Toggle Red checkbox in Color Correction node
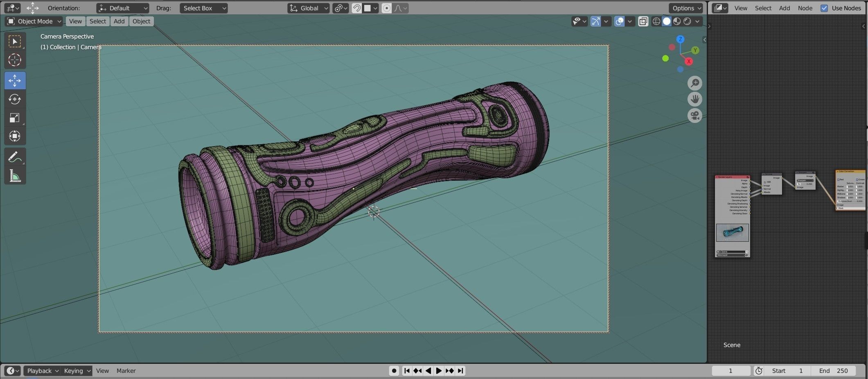The width and height of the screenshot is (868, 379). coord(839,179)
